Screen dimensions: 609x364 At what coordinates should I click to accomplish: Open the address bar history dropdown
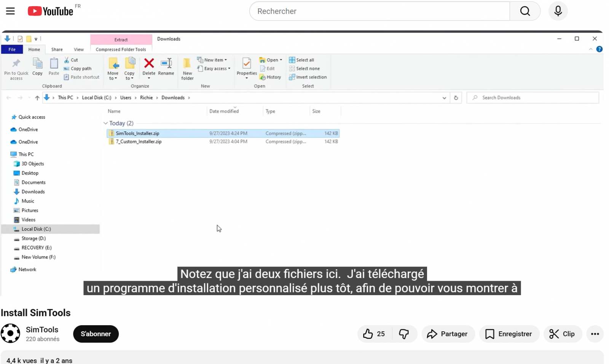click(444, 98)
